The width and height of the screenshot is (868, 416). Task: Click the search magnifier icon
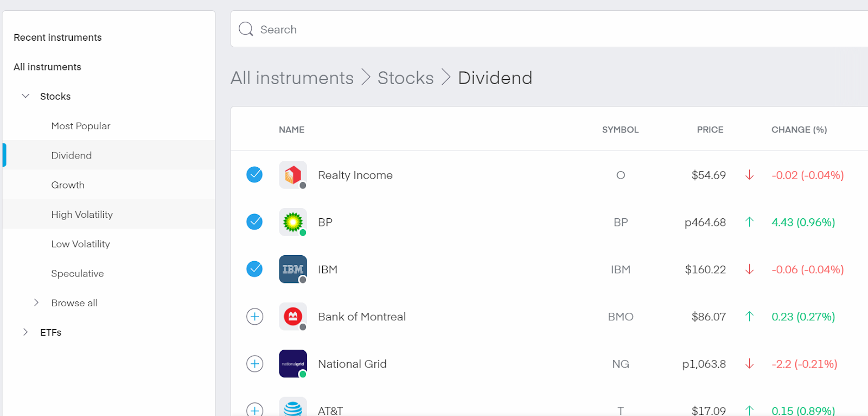click(x=246, y=29)
